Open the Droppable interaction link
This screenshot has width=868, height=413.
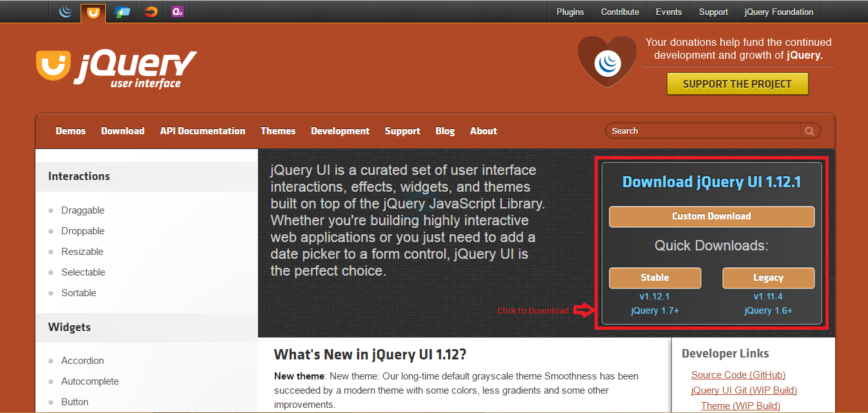point(83,231)
